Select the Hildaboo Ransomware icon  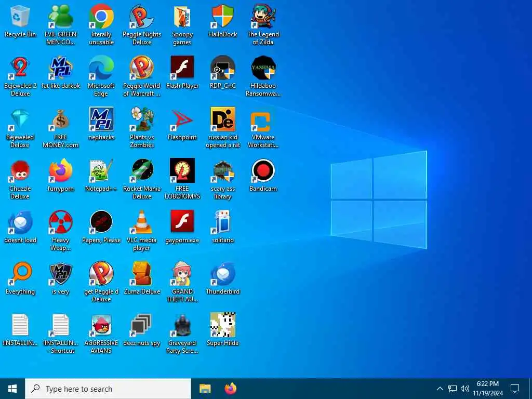pyautogui.click(x=263, y=68)
